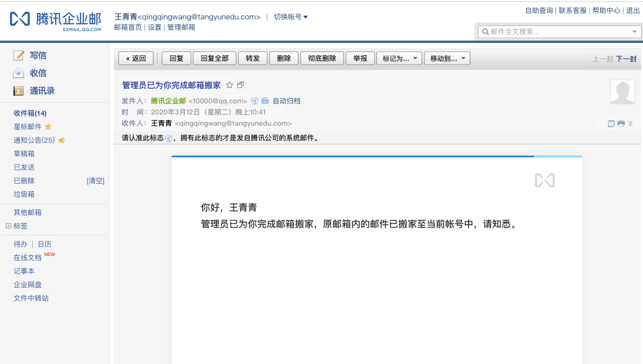Click the print icon beside the recipient line
The width and height of the screenshot is (643, 364).
(x=621, y=123)
